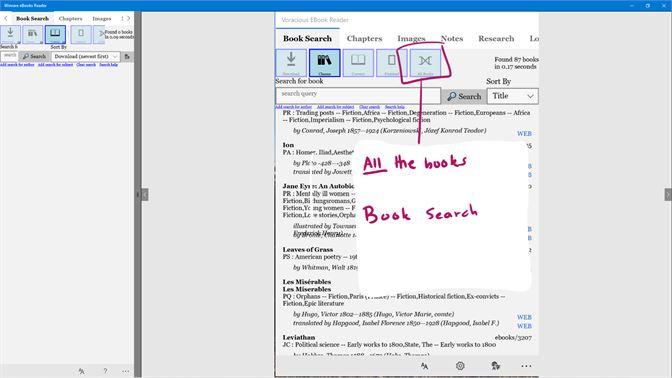This screenshot has height=378, width=672.
Task: Click the sidebar Add search for author link
Action: coord(17,65)
